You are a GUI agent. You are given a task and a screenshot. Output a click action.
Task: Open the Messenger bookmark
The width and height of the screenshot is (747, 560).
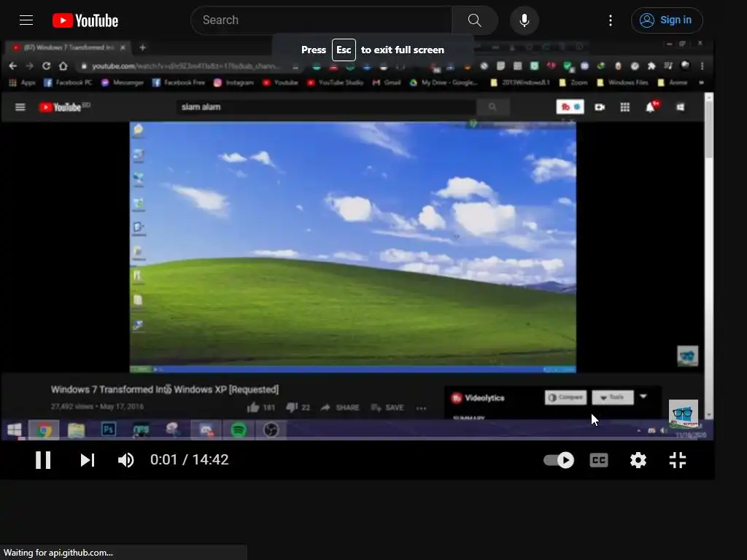tap(123, 82)
